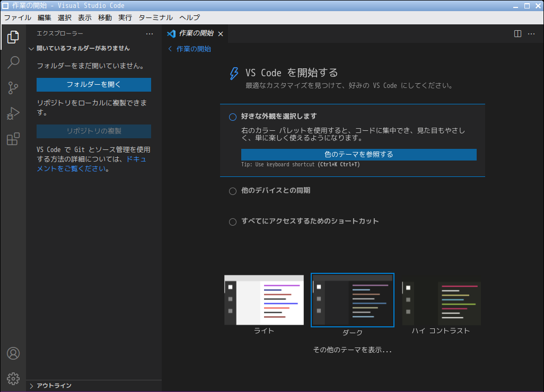Click その他のテーマを表示... link
This screenshot has width=544, height=392.
click(x=352, y=350)
